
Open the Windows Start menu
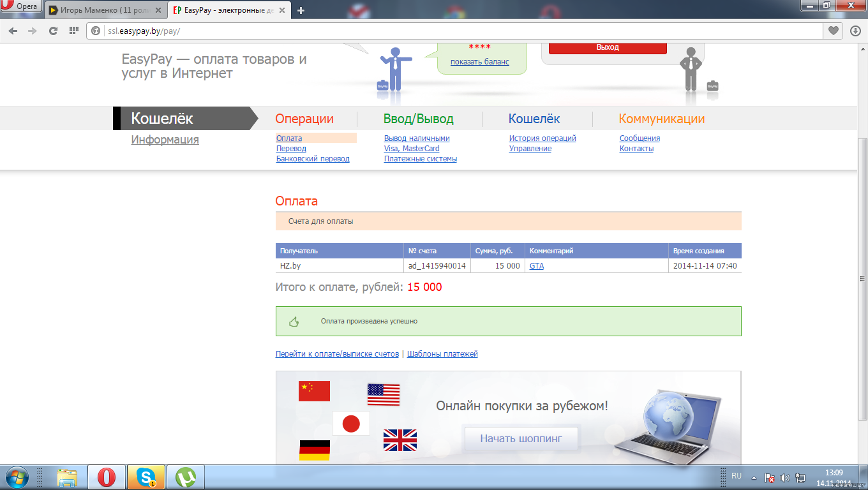17,477
